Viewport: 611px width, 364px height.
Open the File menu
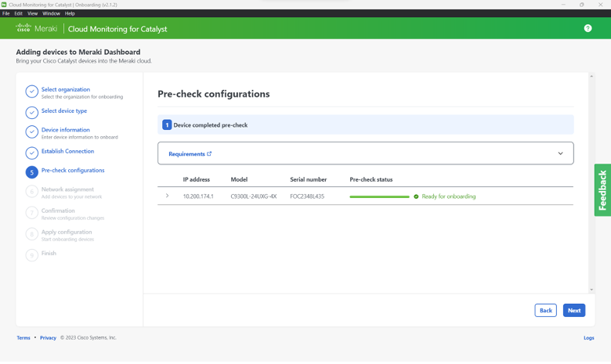pos(6,13)
